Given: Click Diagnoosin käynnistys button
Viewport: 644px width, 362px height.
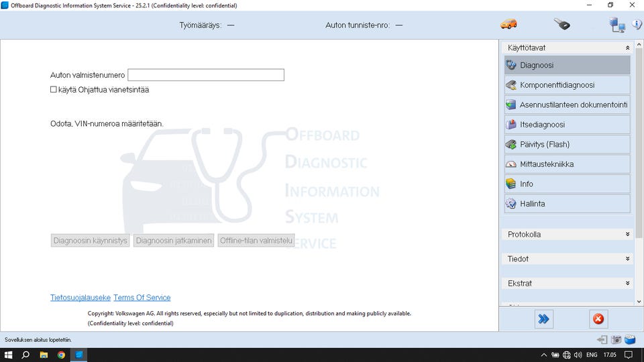Looking at the screenshot, I should [91, 241].
